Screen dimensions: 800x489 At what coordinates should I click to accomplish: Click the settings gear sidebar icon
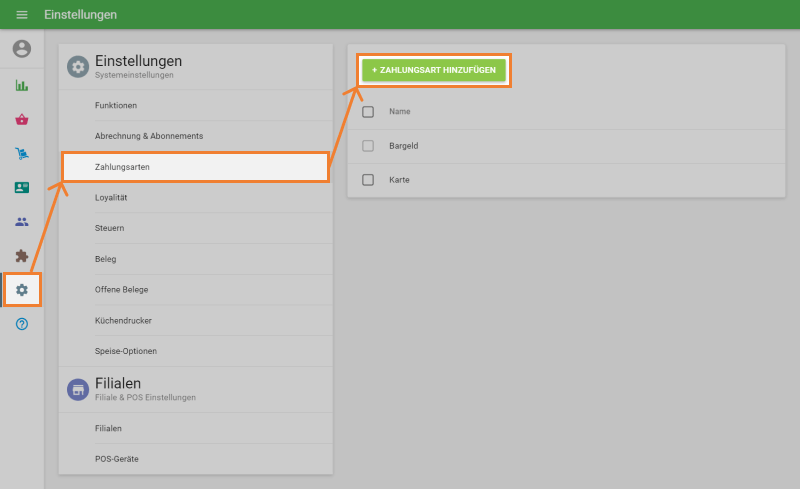point(22,290)
